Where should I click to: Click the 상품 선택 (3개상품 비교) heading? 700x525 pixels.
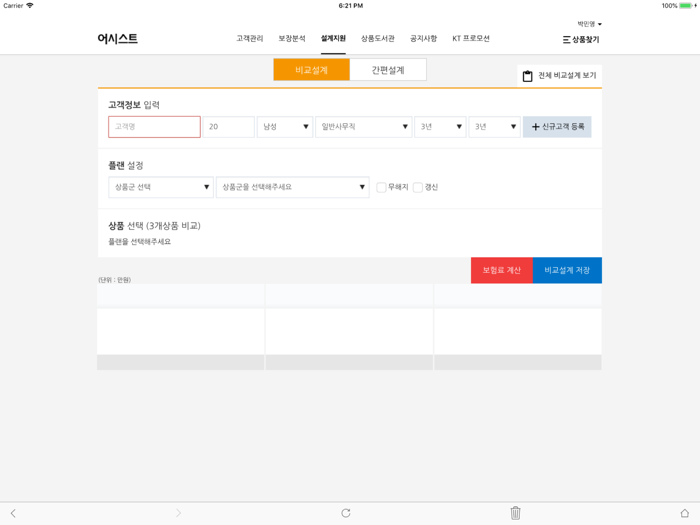tap(154, 226)
